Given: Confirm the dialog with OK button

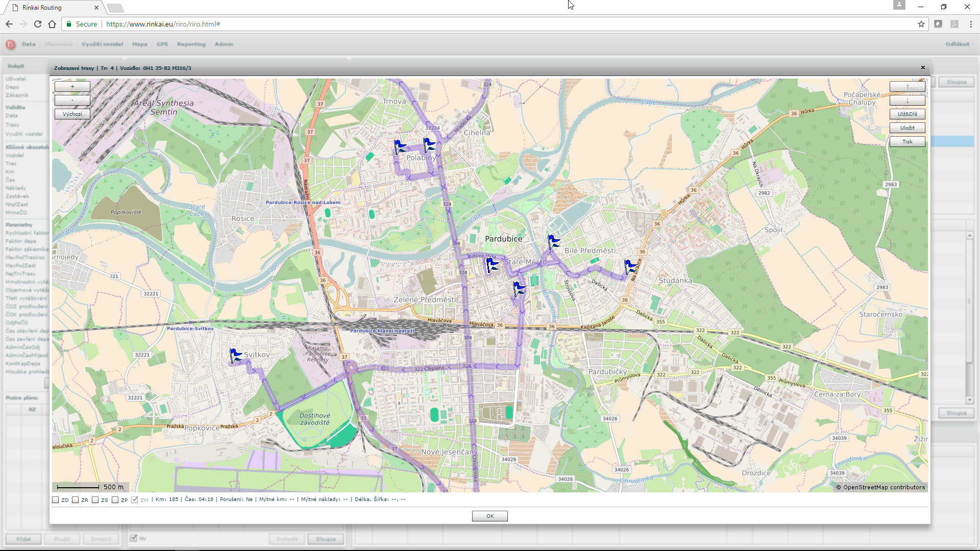Looking at the screenshot, I should click(x=489, y=516).
